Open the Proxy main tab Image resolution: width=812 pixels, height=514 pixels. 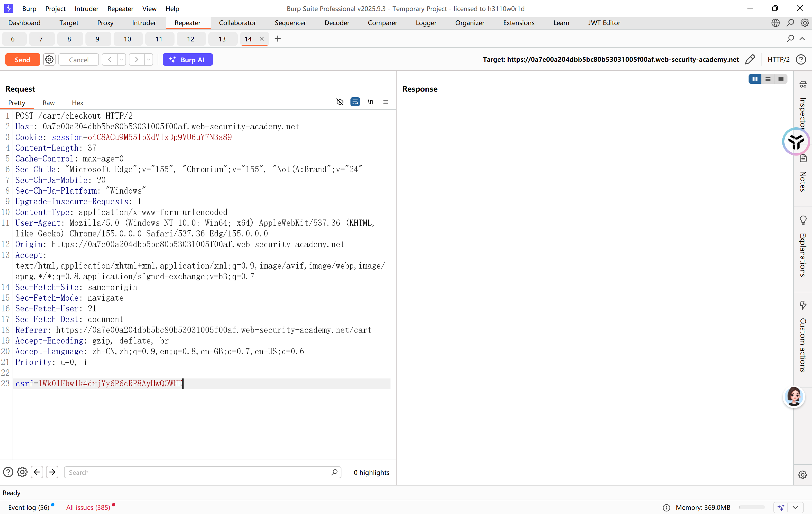pos(105,23)
